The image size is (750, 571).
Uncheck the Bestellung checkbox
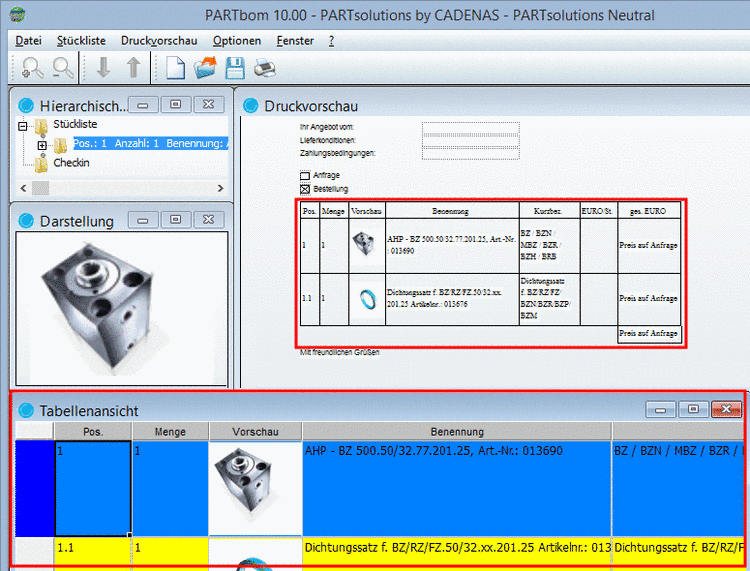coord(305,189)
